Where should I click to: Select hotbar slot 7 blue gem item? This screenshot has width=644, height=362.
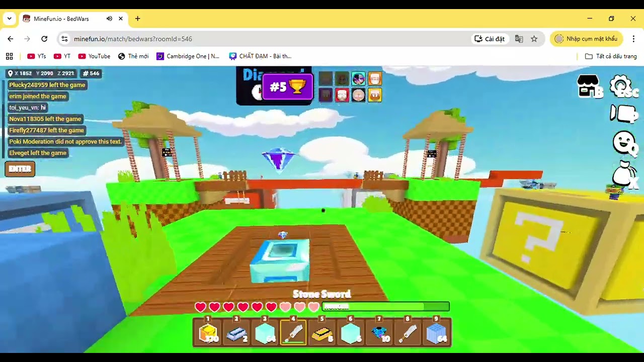379,332
